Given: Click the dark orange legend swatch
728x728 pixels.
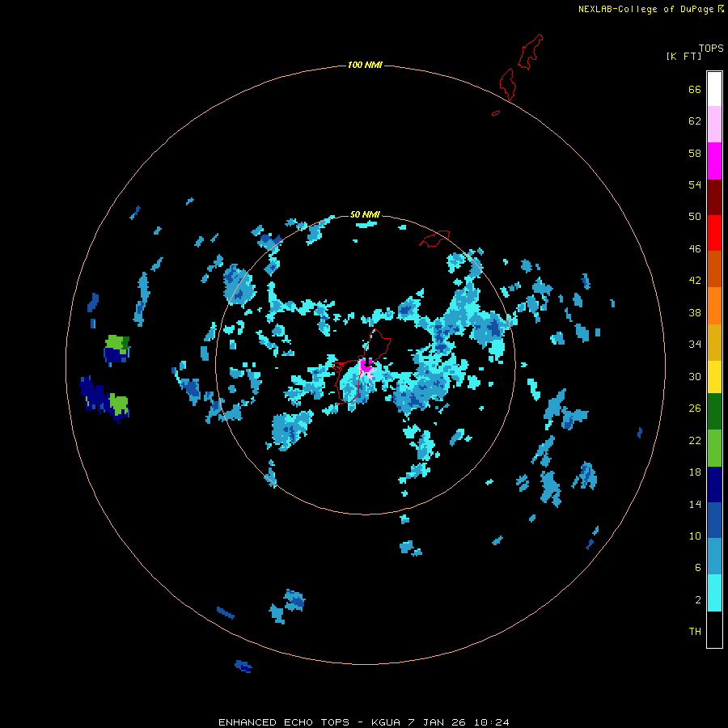Looking at the screenshot, I should 714,269.
